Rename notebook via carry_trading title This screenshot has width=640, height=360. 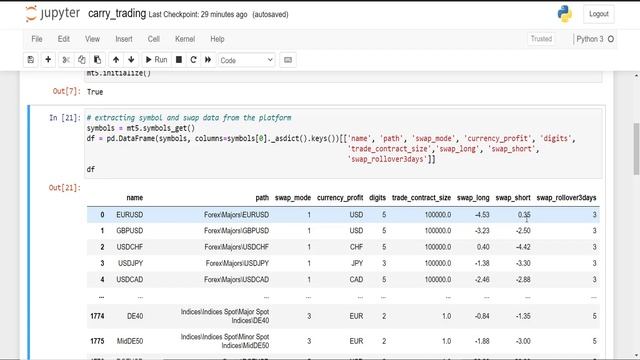(x=117, y=13)
